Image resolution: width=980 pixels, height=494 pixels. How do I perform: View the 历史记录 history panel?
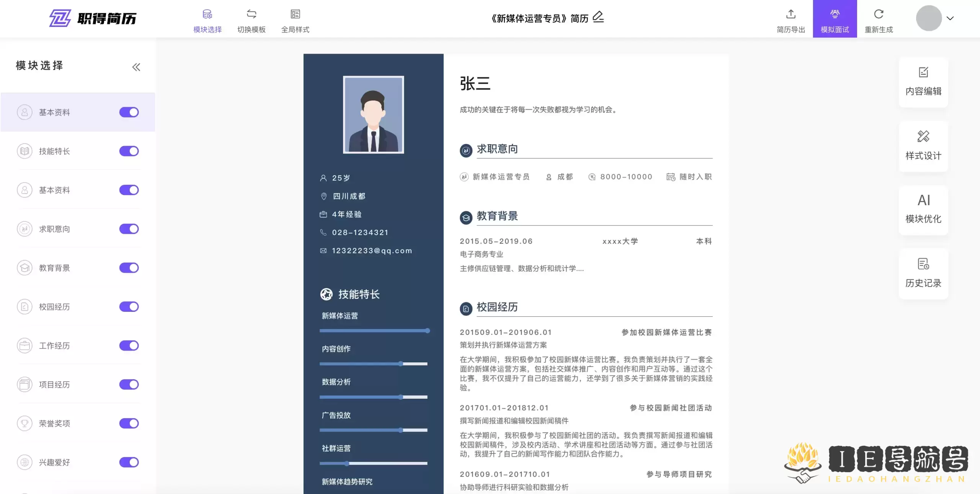(923, 273)
